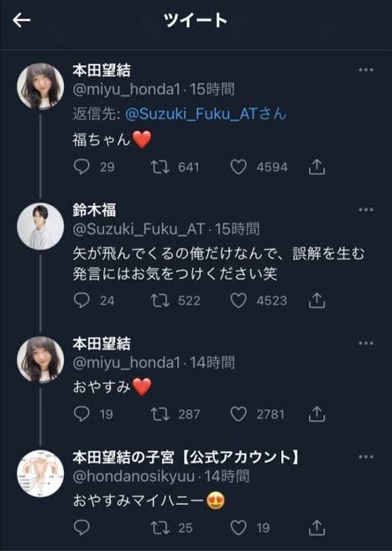
Task: Open 鈴木福 profile picture
Action: pyautogui.click(x=40, y=226)
